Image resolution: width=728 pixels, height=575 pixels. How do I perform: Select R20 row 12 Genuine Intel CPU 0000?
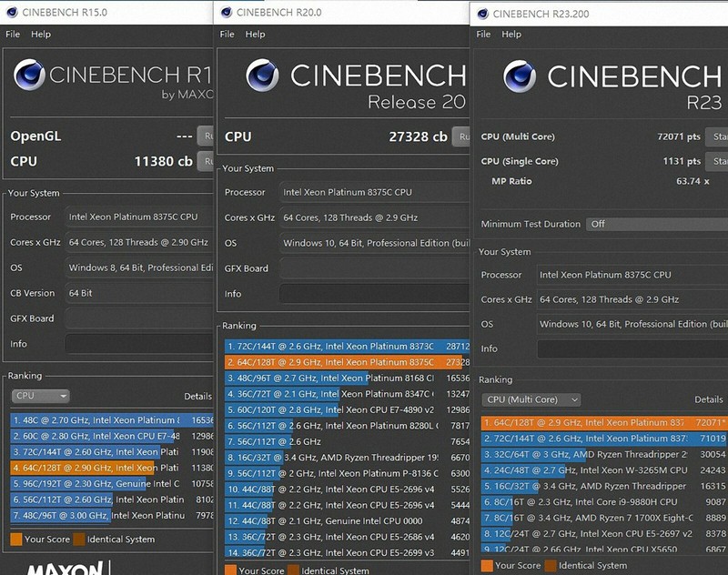click(348, 520)
